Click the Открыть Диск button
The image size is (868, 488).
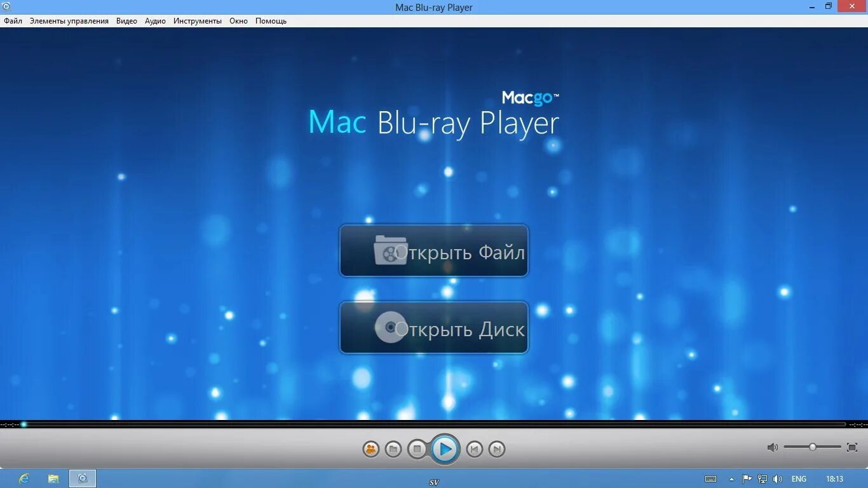434,327
